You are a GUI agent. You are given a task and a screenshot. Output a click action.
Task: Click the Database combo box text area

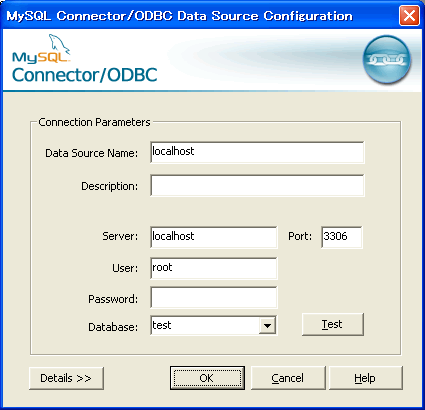pos(205,325)
